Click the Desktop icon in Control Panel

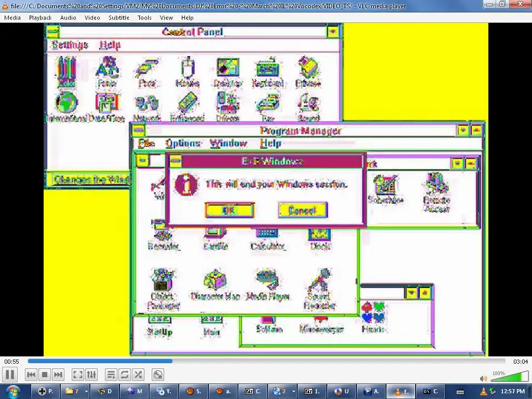[228, 72]
